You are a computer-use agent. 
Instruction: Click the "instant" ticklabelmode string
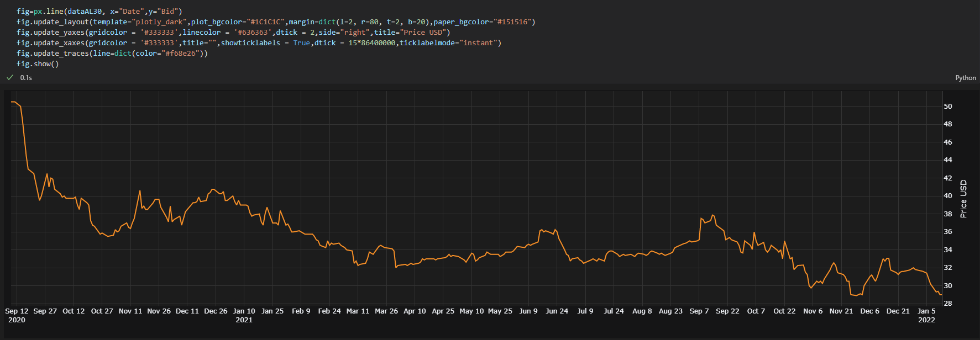pyautogui.click(x=478, y=42)
